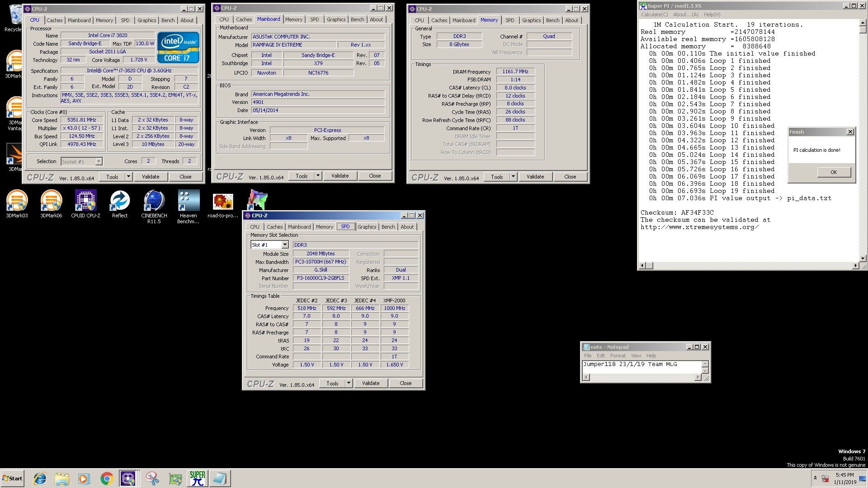Open the Recycle Bin
Image resolution: width=868 pixels, height=488 pixels.
coord(14,18)
